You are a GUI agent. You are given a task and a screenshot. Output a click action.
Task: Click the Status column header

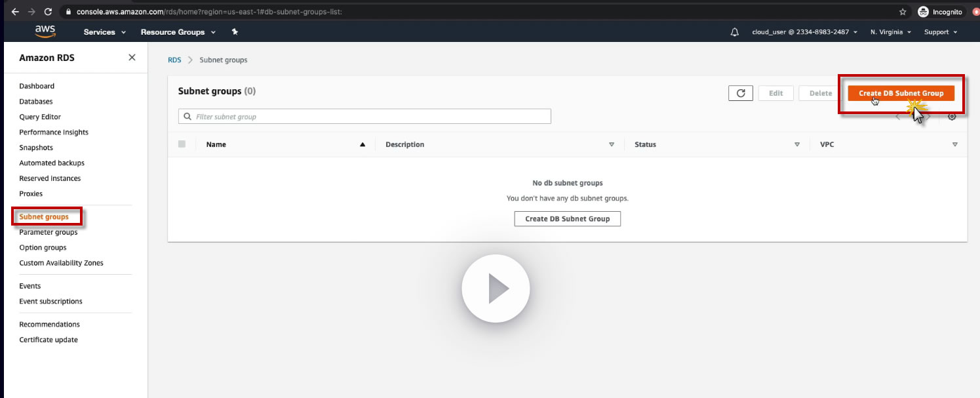click(645, 145)
